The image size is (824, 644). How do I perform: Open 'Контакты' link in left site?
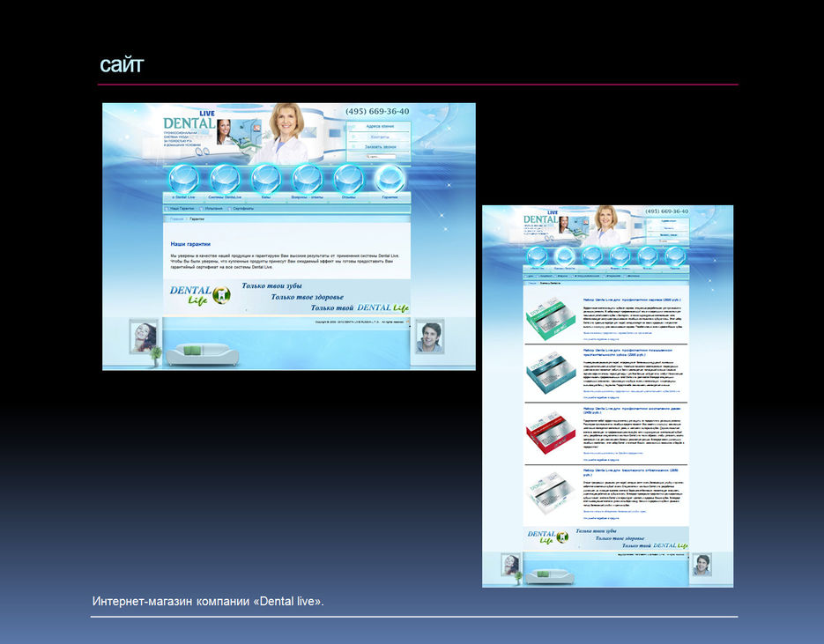click(380, 137)
